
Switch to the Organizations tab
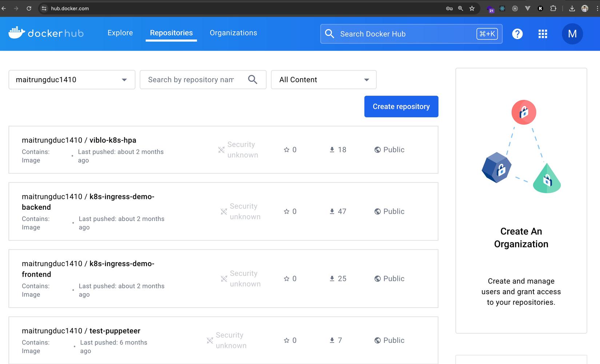point(233,33)
